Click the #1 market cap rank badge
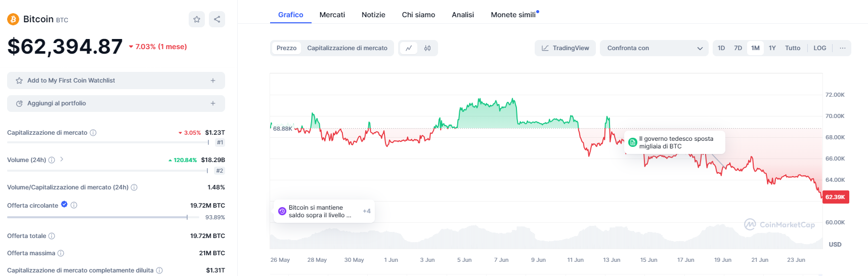The image size is (868, 276). click(220, 142)
